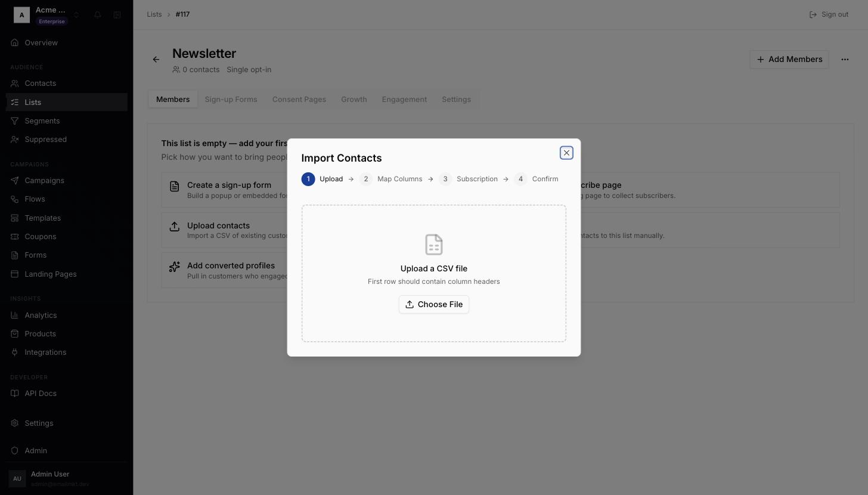Open Admin in the sidebar
The height and width of the screenshot is (495, 868).
(x=67, y=450)
